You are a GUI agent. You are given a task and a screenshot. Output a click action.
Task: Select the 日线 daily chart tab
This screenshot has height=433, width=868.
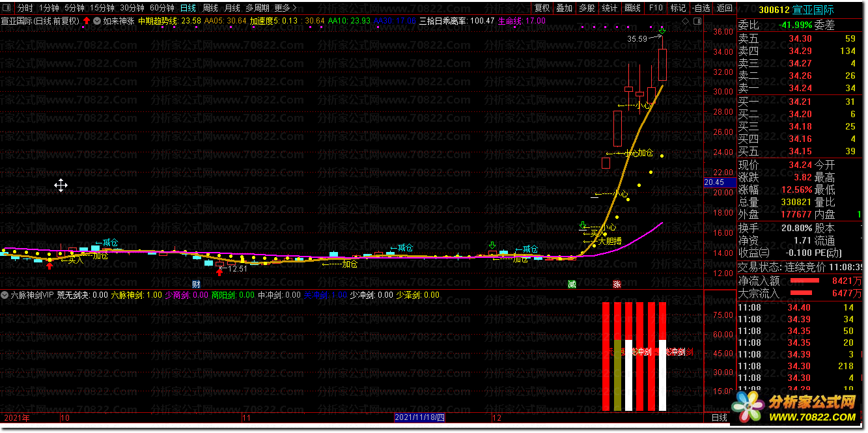click(x=188, y=8)
